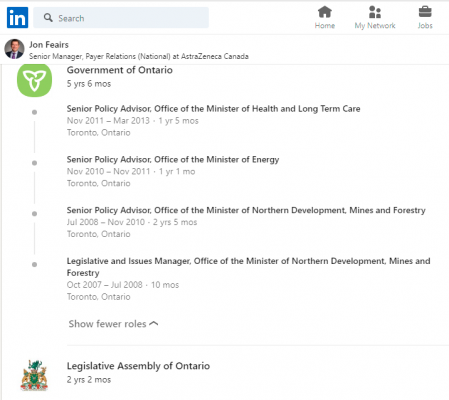This screenshot has width=449, height=400.
Task: Select the Home navigation label
Action: [325, 26]
